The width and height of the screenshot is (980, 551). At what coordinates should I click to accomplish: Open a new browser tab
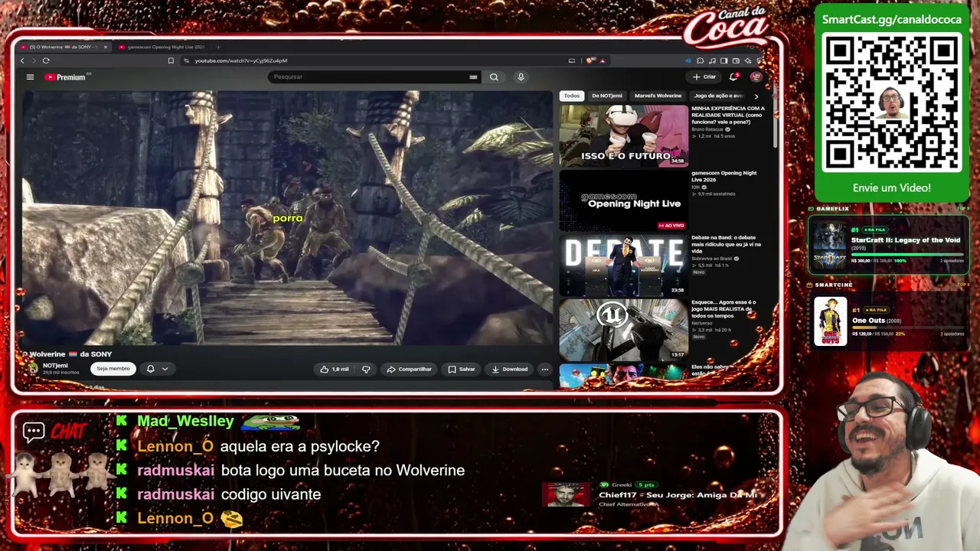(217, 47)
